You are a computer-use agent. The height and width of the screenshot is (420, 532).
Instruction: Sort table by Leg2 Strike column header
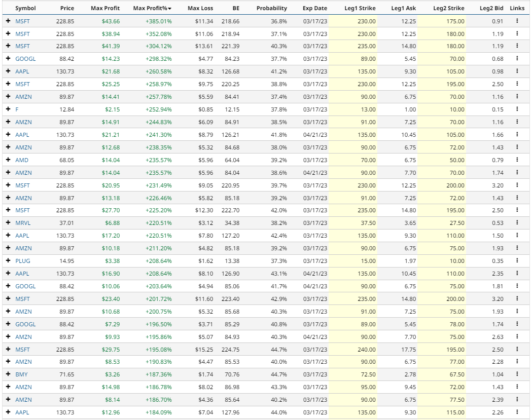coord(448,8)
